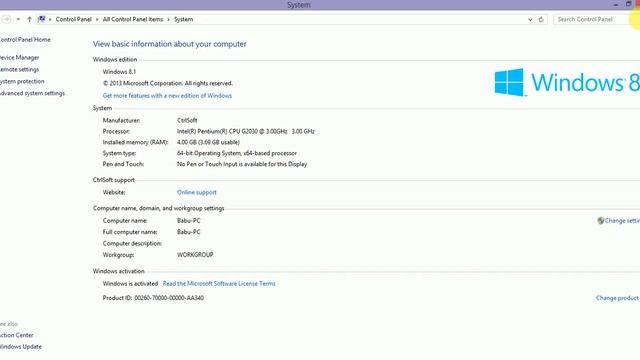The height and width of the screenshot is (360, 640).
Task: Open Device Manager from sidebar
Action: 20,58
